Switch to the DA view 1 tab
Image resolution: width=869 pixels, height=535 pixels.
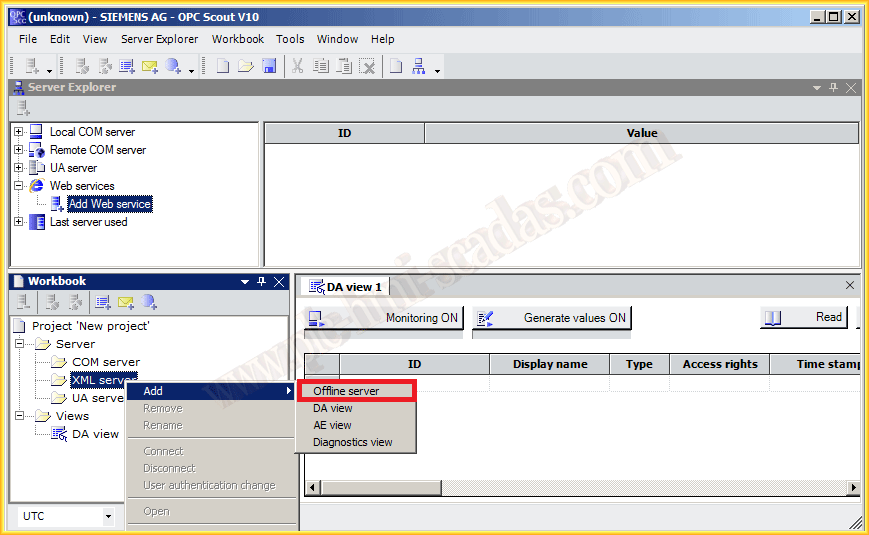click(x=346, y=287)
